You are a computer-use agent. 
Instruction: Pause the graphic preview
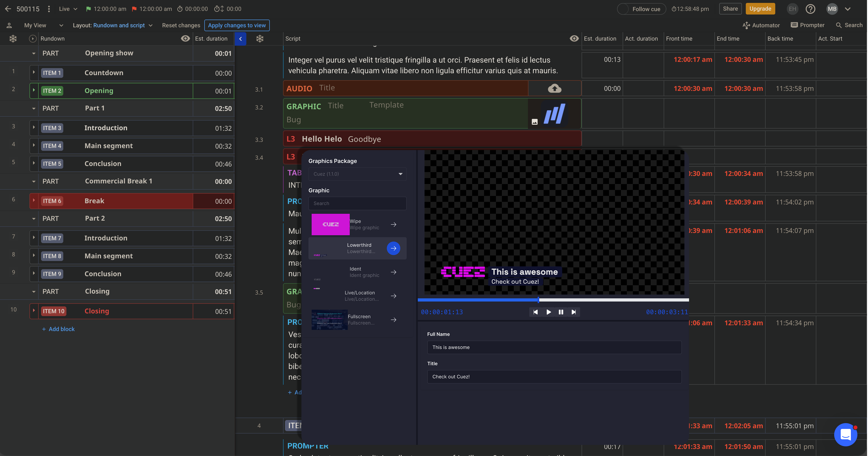tap(561, 312)
